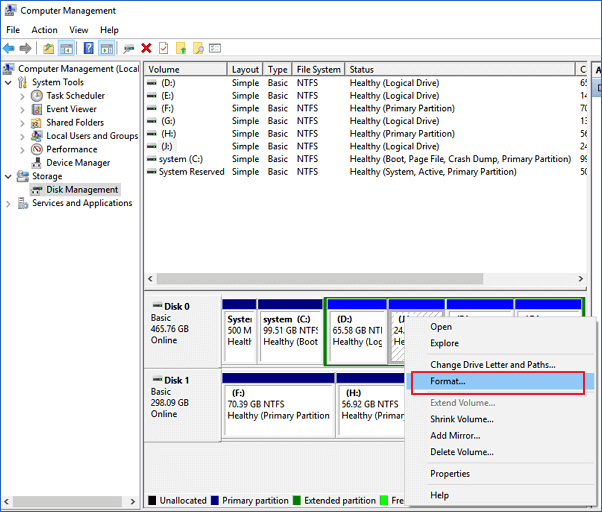
Task: Select the Performance icon in tree
Action: point(37,149)
